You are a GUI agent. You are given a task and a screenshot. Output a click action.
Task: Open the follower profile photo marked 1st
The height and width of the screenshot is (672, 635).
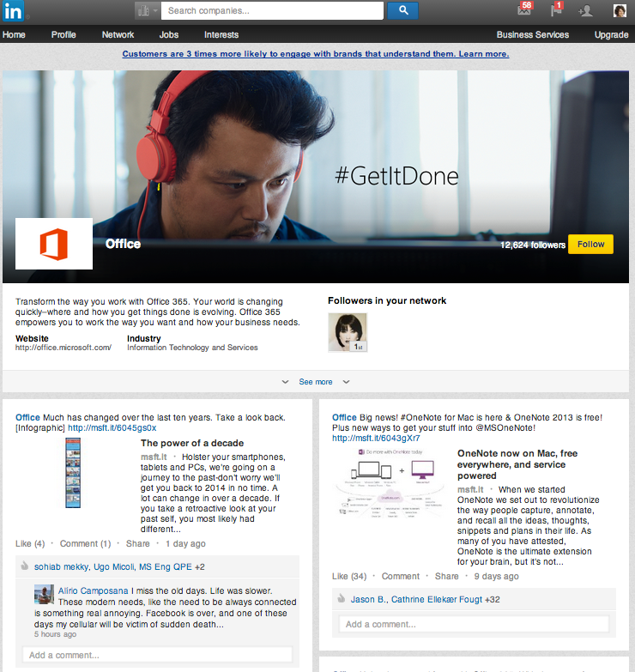point(348,333)
